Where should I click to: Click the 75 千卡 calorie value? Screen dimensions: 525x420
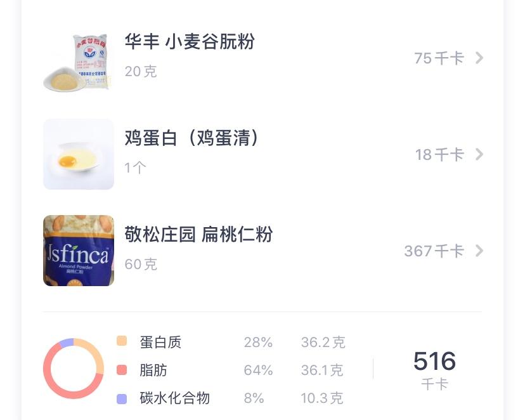click(x=439, y=58)
